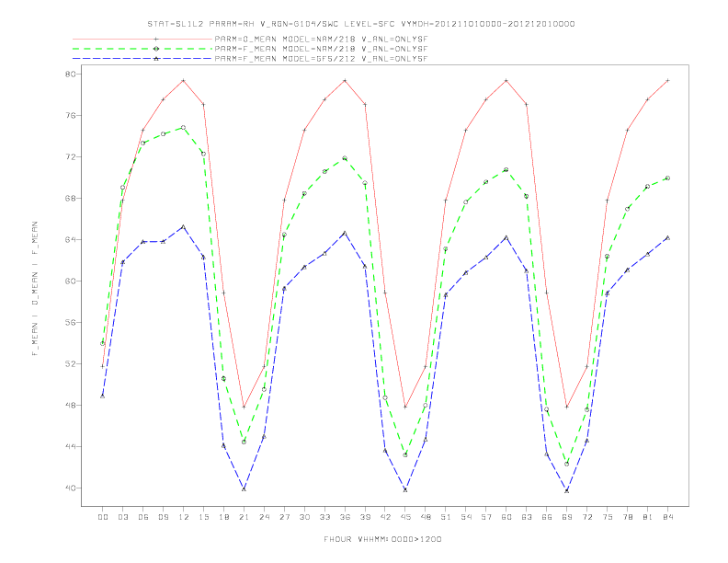Click forecast hour 03 on the x-axis
Image resolution: width=728 pixels, height=563 pixels.
(122, 517)
